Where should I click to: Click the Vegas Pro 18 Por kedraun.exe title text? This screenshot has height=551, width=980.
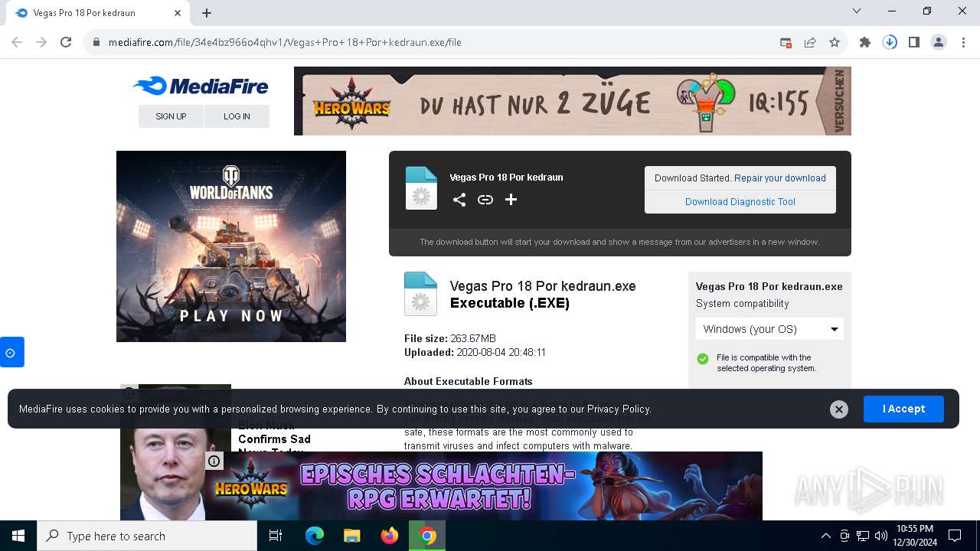click(543, 286)
